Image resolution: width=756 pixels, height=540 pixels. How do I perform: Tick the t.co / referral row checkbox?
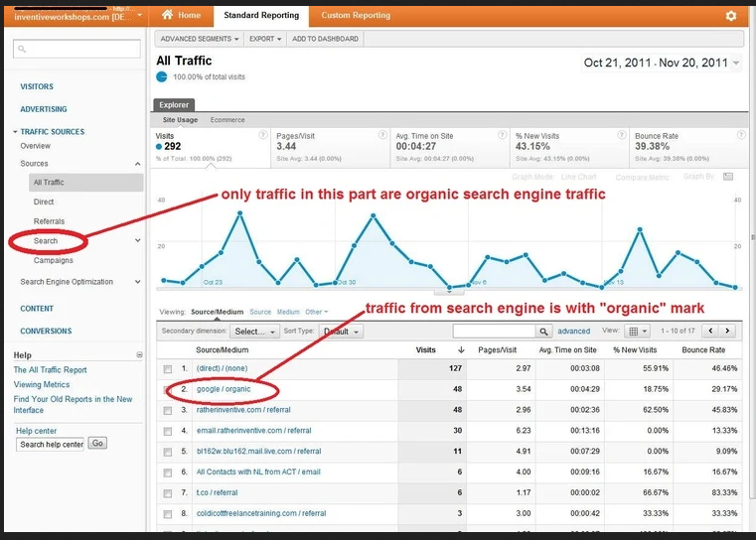tap(168, 492)
